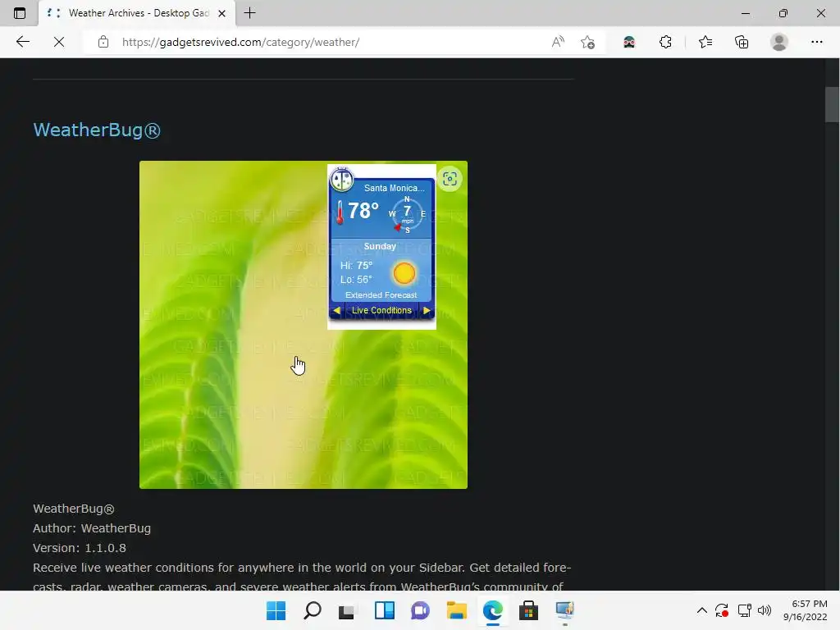Go back to the previous page
Image resolution: width=840 pixels, height=630 pixels.
(22, 42)
